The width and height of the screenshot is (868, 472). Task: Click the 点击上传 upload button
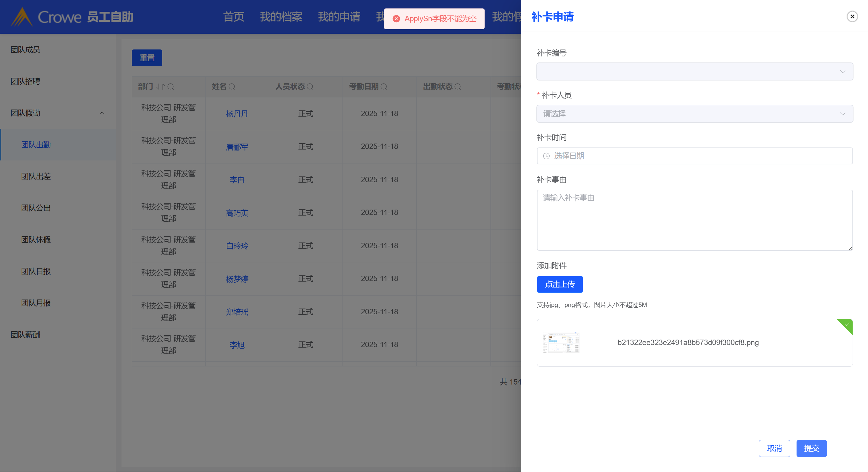click(x=559, y=284)
